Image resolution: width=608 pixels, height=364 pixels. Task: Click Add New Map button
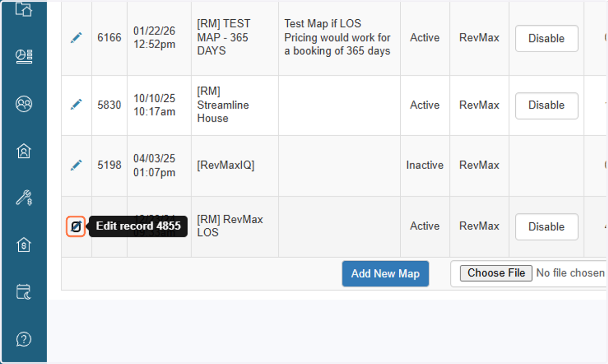tap(385, 274)
